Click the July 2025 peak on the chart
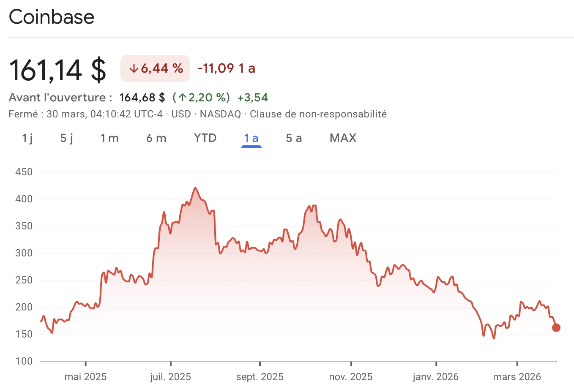 (195, 188)
